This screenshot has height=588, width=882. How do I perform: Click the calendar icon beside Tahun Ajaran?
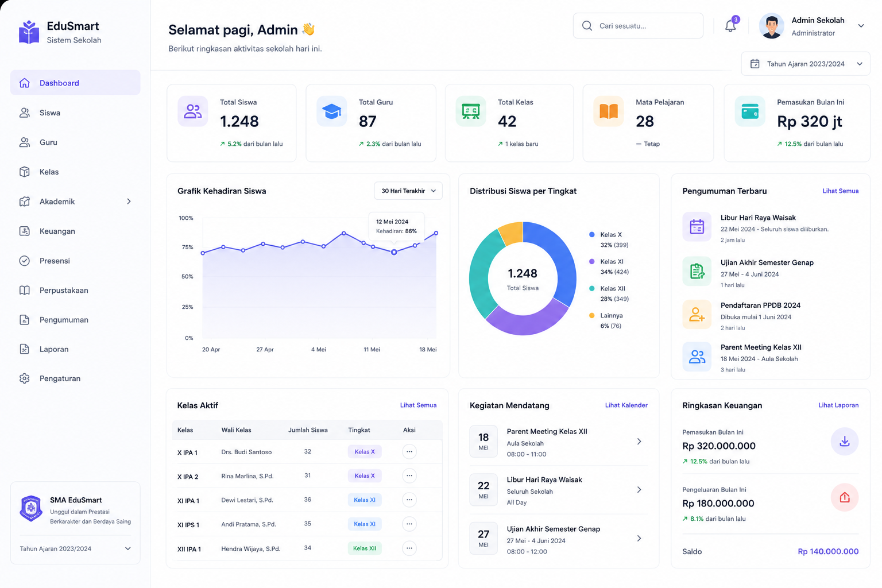pyautogui.click(x=755, y=64)
